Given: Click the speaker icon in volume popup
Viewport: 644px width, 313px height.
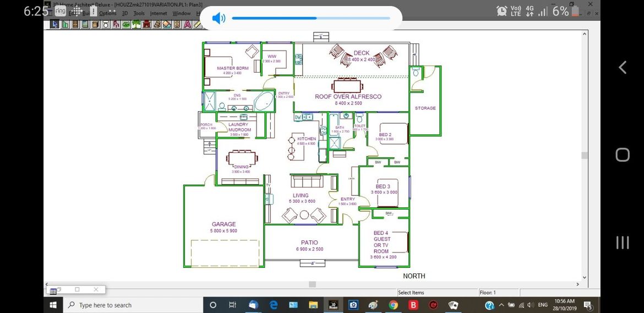Looking at the screenshot, I should [219, 18].
